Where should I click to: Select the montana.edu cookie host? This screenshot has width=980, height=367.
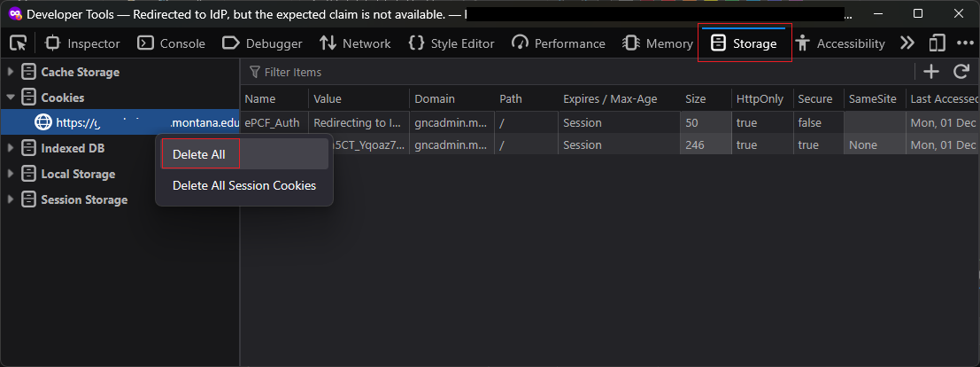coord(120,122)
